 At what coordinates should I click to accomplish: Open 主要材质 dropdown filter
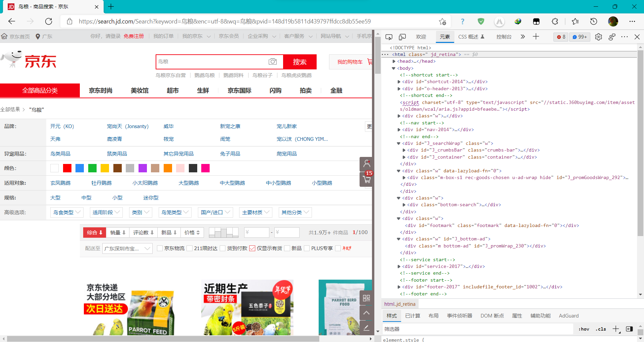256,212
